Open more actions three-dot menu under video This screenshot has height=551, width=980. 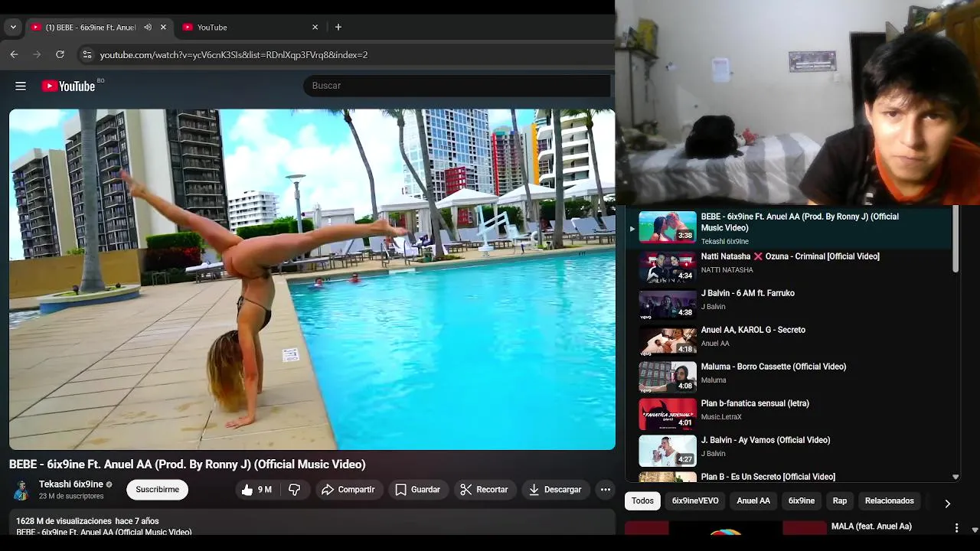(605, 490)
